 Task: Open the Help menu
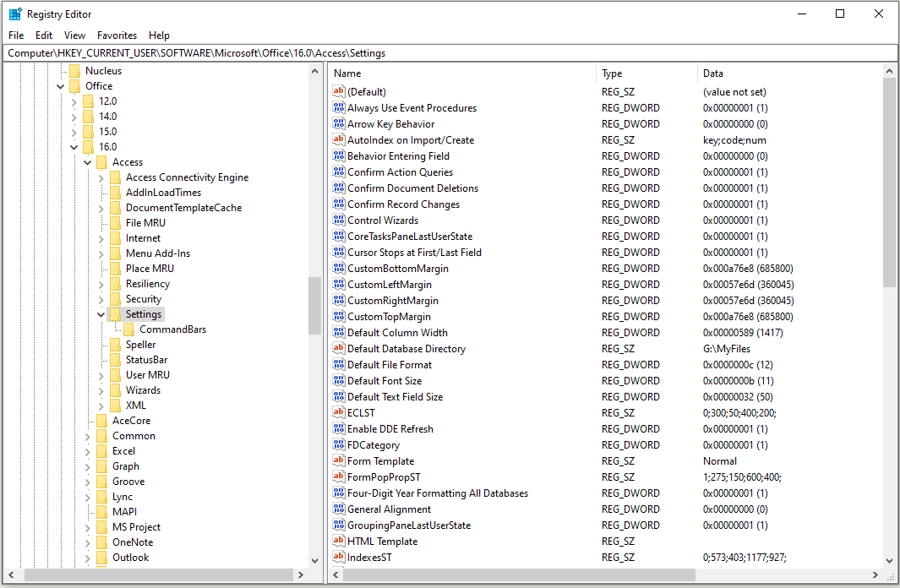point(159,35)
